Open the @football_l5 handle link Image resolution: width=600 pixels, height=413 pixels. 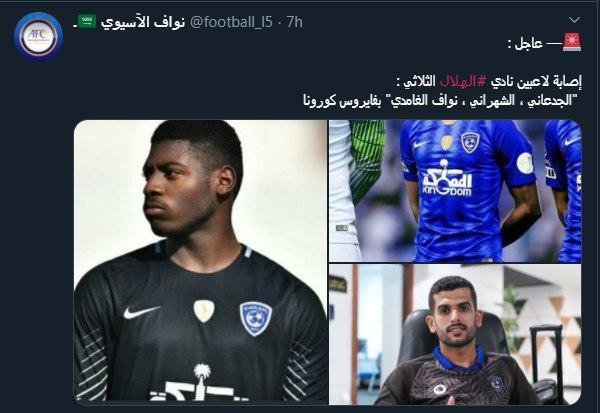tap(231, 22)
